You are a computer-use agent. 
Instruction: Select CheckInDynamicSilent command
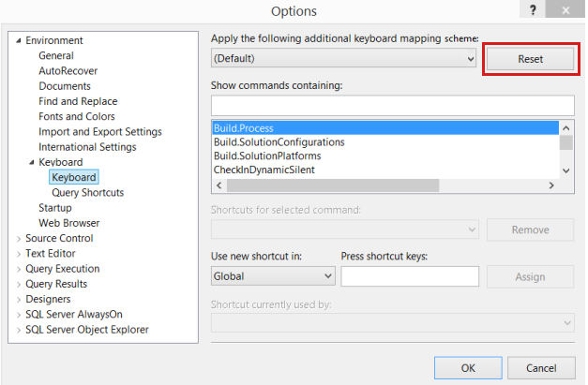click(x=385, y=170)
